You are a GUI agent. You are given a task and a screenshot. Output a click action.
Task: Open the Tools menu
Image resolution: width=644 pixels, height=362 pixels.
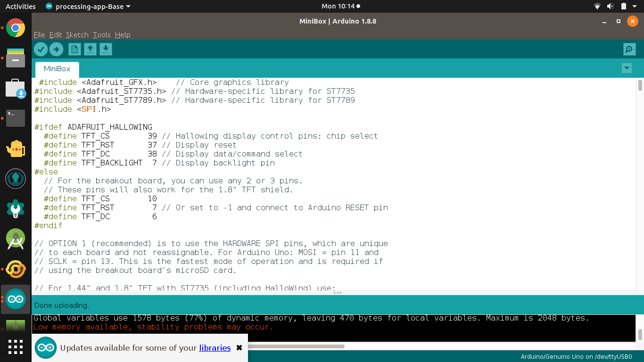pyautogui.click(x=102, y=35)
